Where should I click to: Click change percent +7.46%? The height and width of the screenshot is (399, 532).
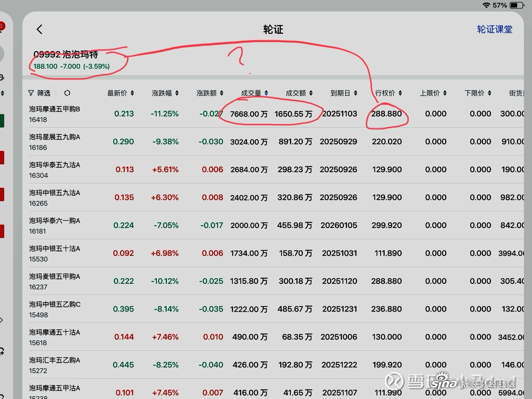165,337
